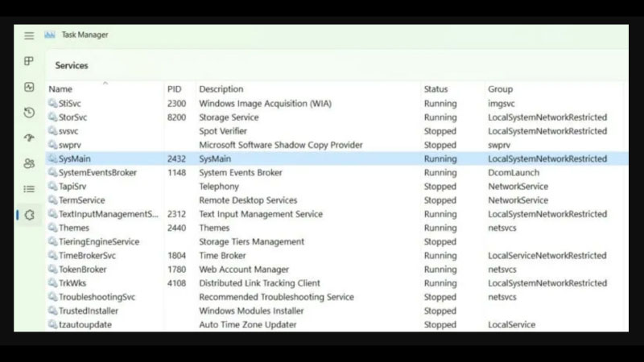Sort by the Status column header
This screenshot has width=644, height=362.
pos(436,89)
